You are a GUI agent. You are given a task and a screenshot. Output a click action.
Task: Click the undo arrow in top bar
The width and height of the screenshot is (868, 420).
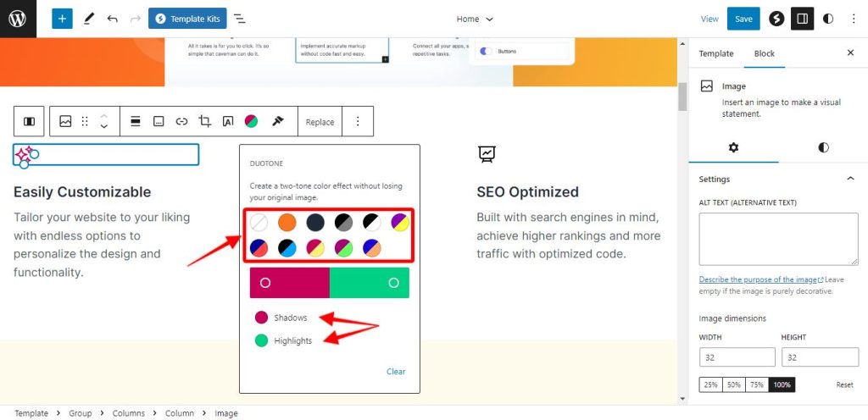coord(112,19)
